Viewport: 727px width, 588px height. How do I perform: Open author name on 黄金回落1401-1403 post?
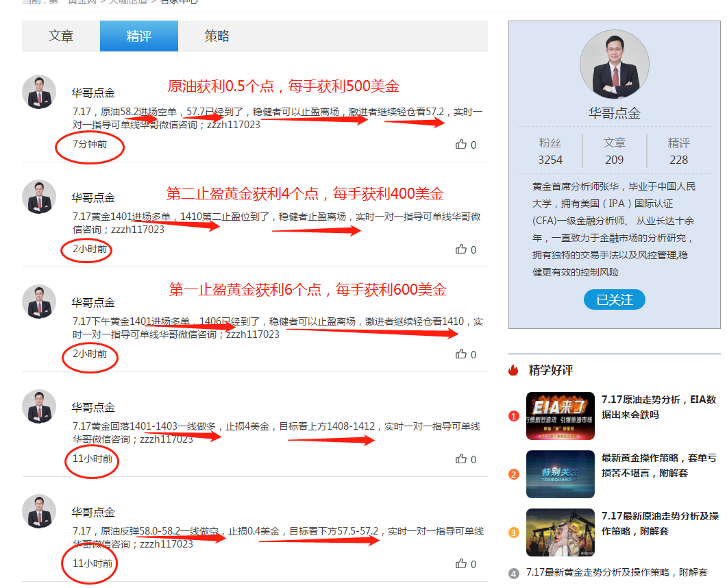[93, 407]
